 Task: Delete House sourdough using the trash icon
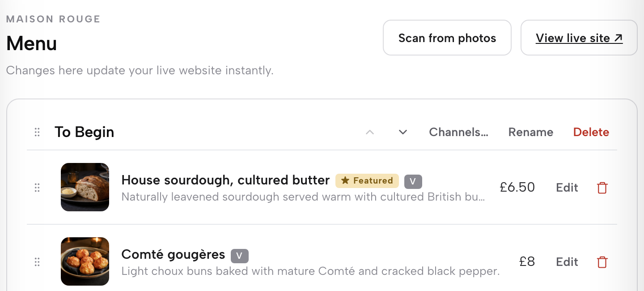602,188
